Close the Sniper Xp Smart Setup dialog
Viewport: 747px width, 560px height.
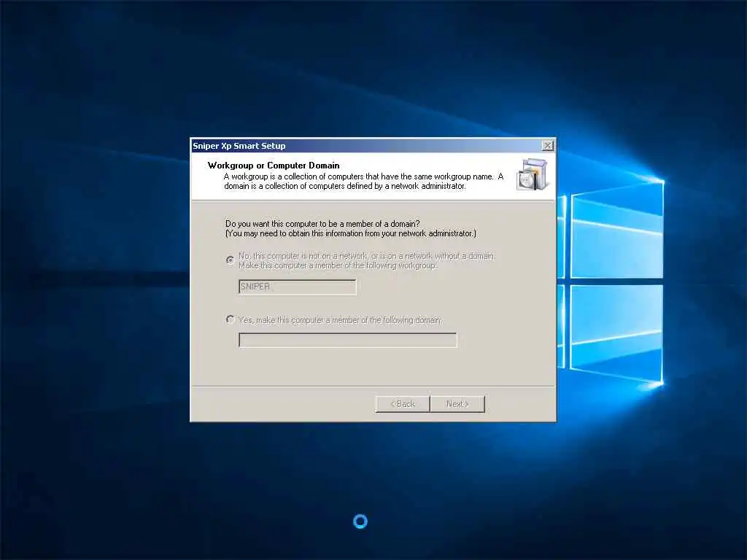(x=548, y=146)
